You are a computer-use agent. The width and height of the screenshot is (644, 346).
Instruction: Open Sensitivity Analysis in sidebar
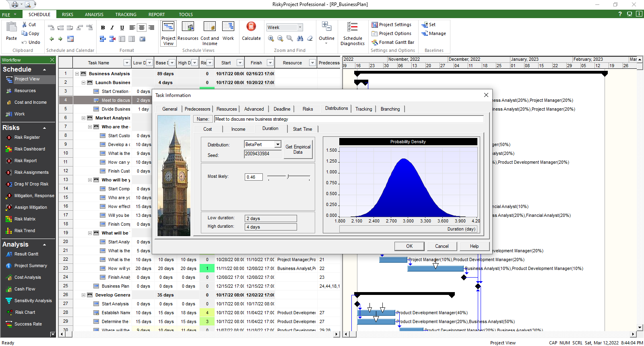(x=33, y=301)
